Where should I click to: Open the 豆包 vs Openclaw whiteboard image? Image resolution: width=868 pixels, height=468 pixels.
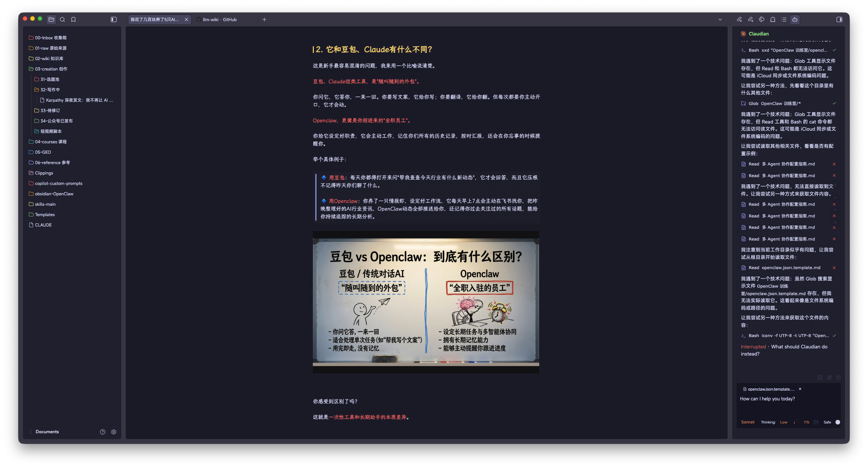coord(426,302)
